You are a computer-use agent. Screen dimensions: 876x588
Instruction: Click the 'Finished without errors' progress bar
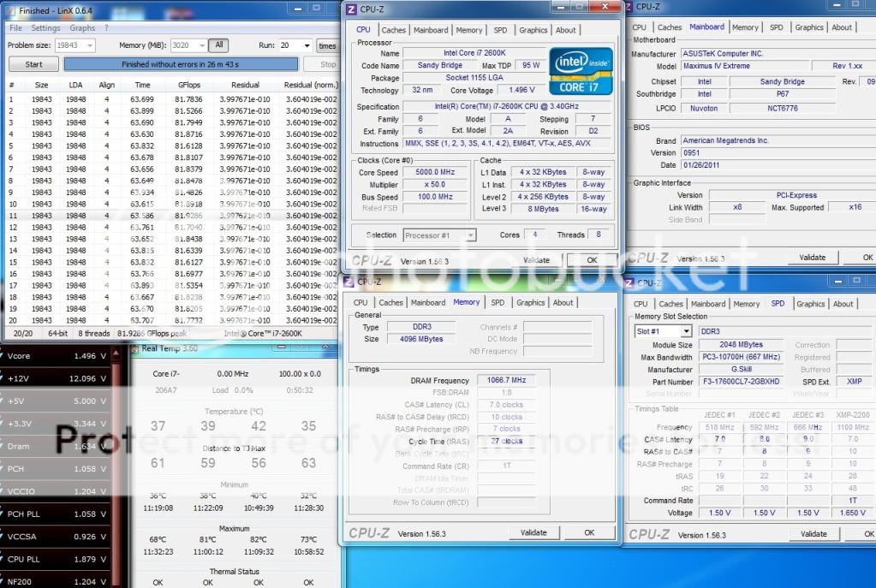[181, 64]
